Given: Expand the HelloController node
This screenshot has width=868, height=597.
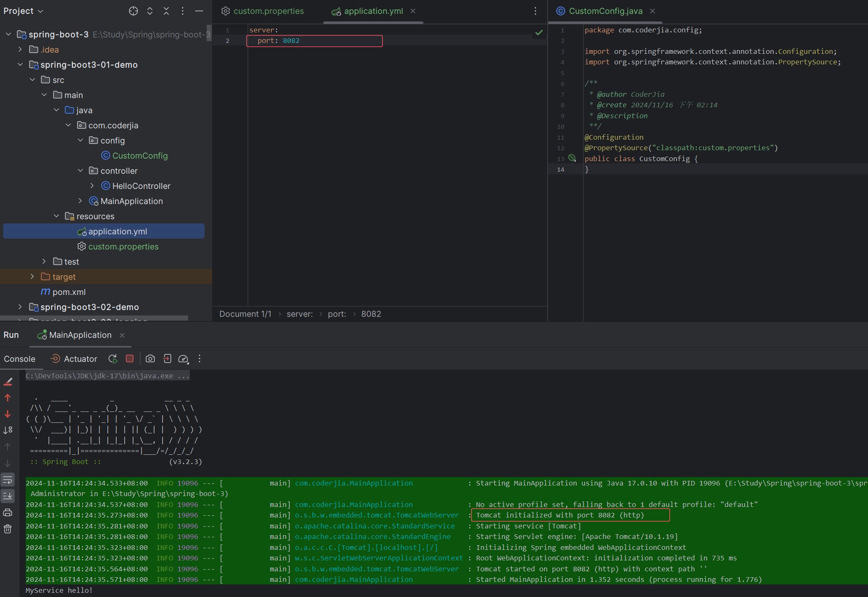Looking at the screenshot, I should point(92,186).
